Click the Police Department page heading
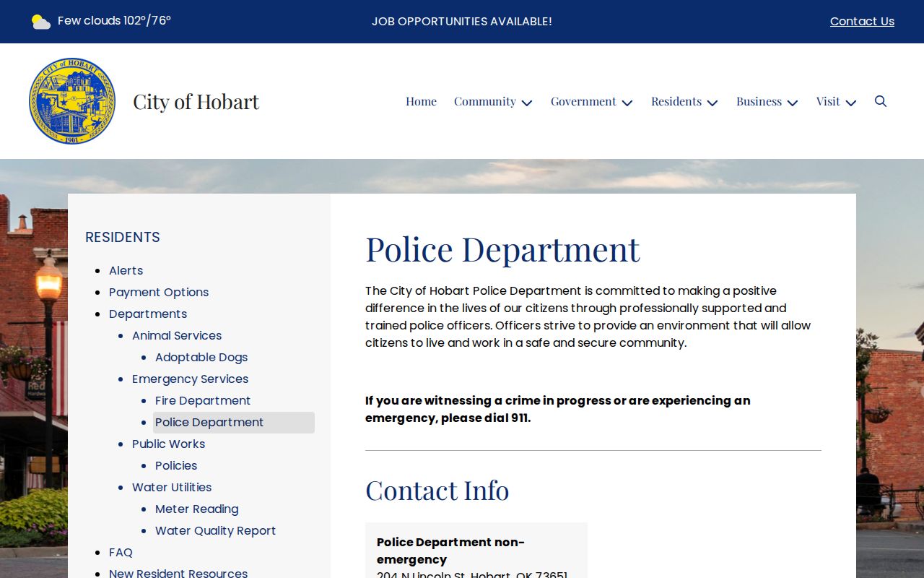The height and width of the screenshot is (578, 924). (x=502, y=249)
